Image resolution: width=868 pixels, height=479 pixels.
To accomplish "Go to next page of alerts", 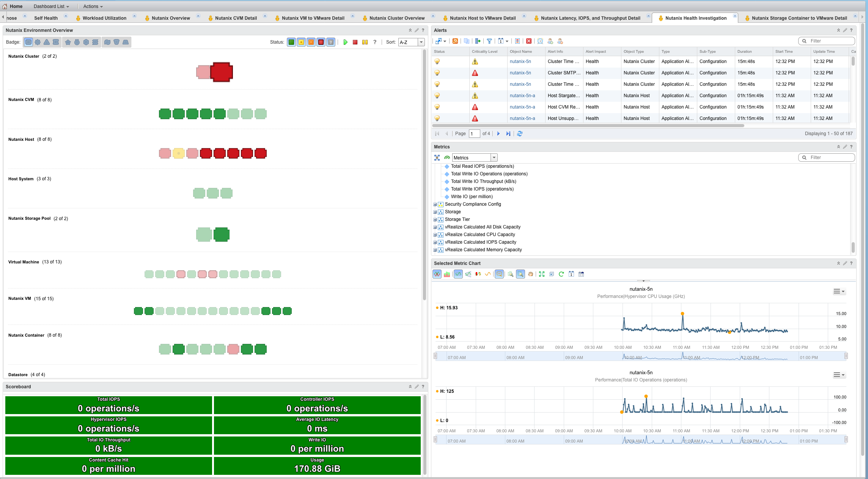I will pos(498,134).
